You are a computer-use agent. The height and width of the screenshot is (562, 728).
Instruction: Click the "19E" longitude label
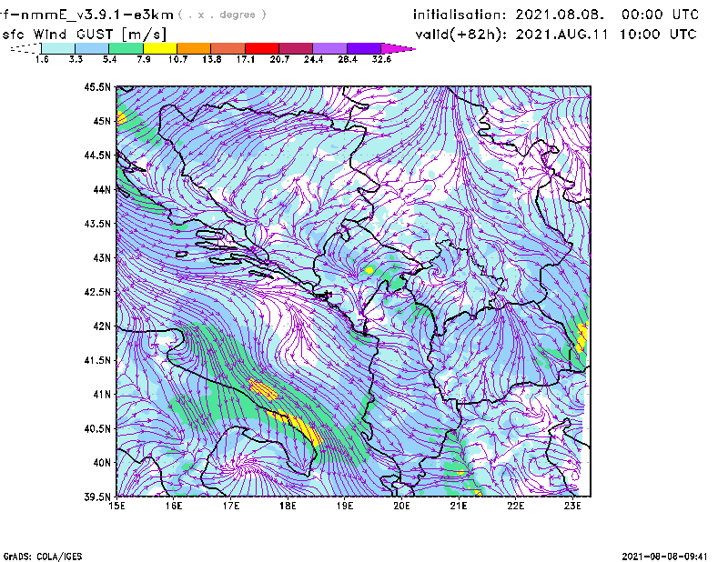click(x=345, y=506)
